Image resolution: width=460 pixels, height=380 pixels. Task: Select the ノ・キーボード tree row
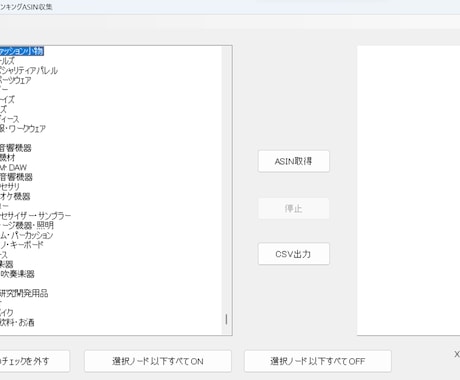tap(22, 245)
